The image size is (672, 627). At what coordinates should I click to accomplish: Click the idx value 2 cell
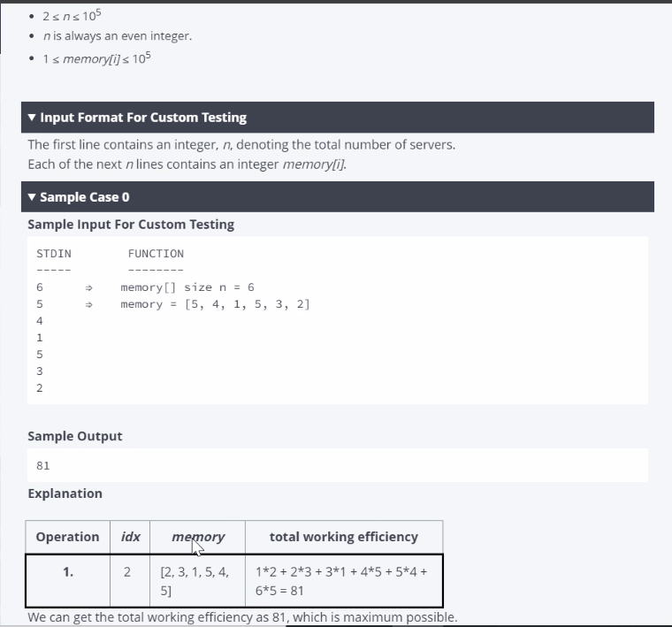(127, 581)
